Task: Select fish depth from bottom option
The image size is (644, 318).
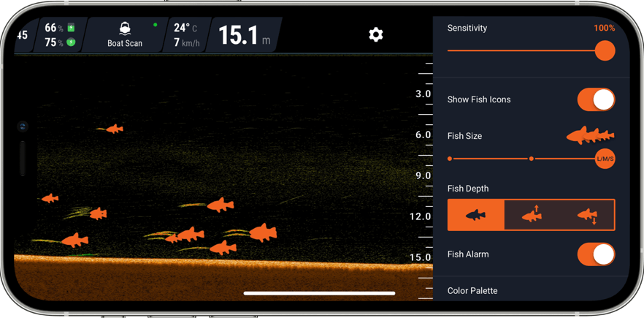Action: 587,216
